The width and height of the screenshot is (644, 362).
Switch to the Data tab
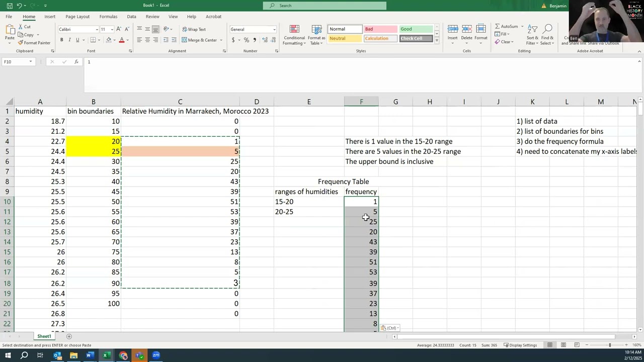[x=131, y=17]
